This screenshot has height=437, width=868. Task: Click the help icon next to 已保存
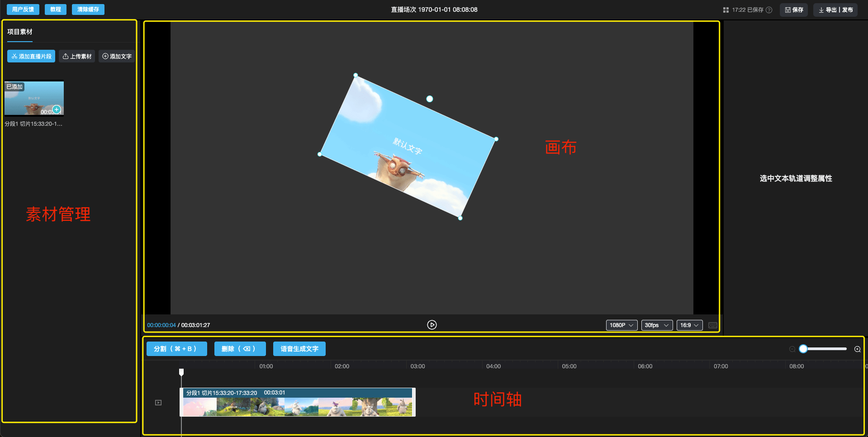(769, 9)
